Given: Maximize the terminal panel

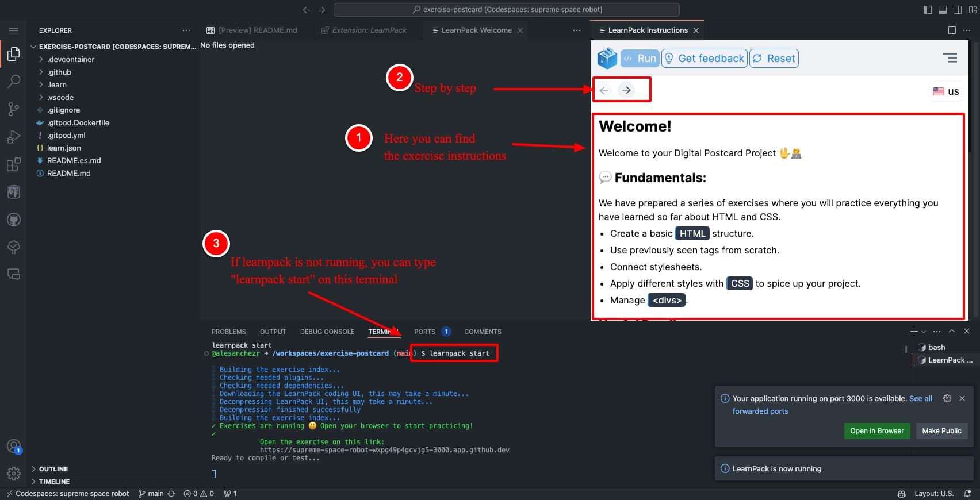Looking at the screenshot, I should click(x=952, y=331).
